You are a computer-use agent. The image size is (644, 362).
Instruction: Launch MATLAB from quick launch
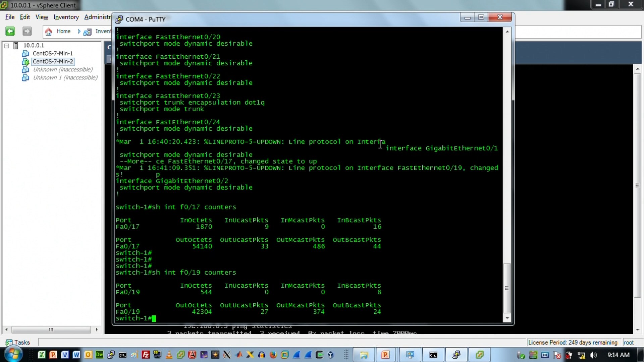(239, 355)
